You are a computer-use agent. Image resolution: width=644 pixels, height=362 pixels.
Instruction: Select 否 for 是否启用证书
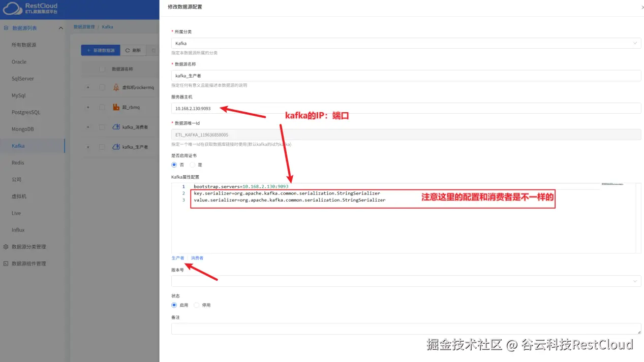click(x=174, y=165)
